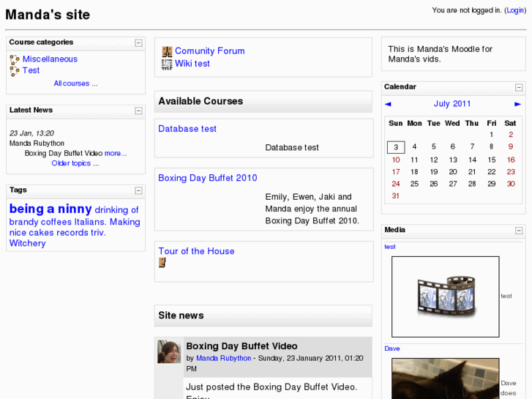Open the Wiki test link
The width and height of the screenshot is (532, 399).
[192, 64]
